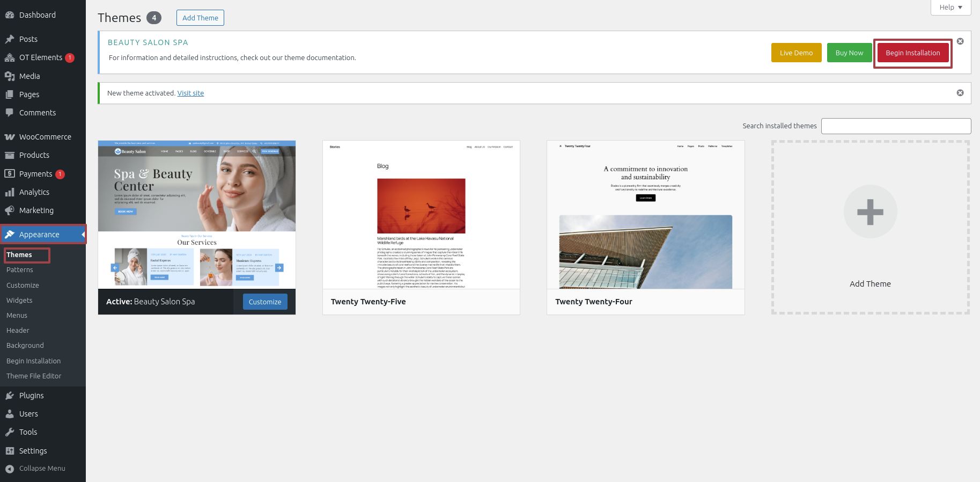
Task: Click the Plugins plug icon
Action: click(10, 396)
